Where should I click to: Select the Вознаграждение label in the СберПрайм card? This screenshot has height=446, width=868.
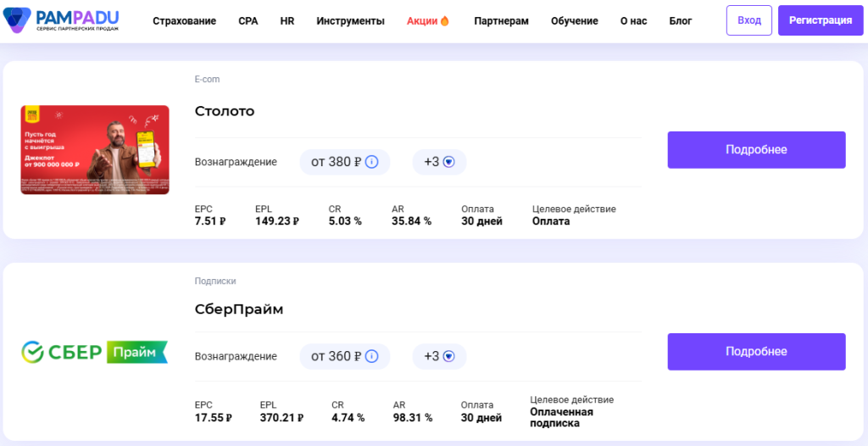click(236, 356)
